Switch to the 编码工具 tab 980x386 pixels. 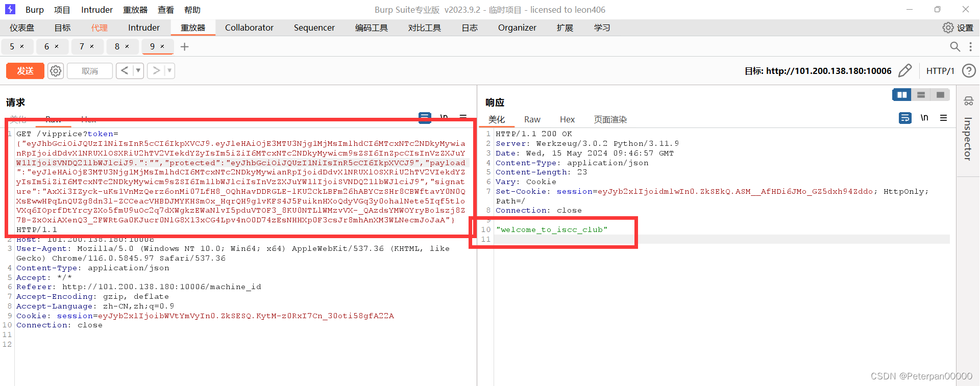[x=372, y=28]
